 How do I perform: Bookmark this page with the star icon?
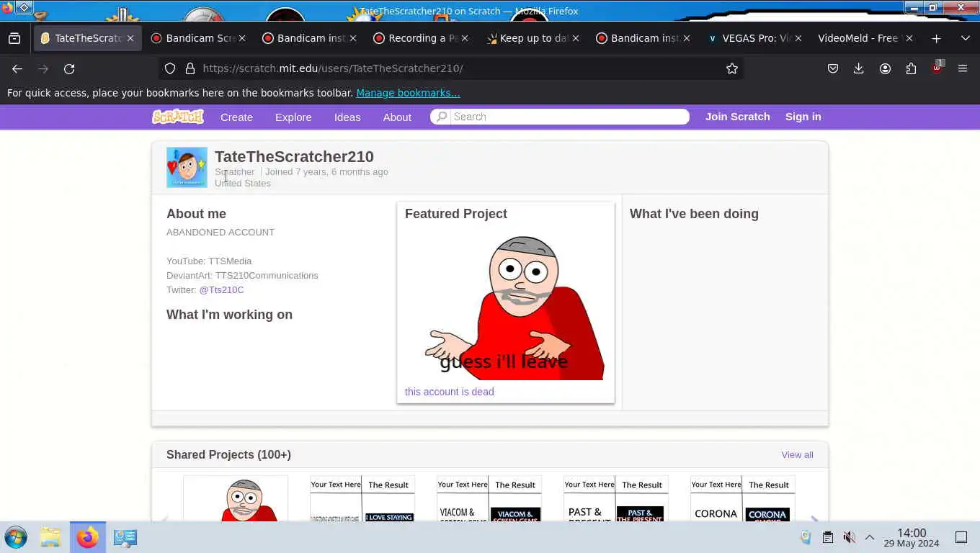(732, 68)
